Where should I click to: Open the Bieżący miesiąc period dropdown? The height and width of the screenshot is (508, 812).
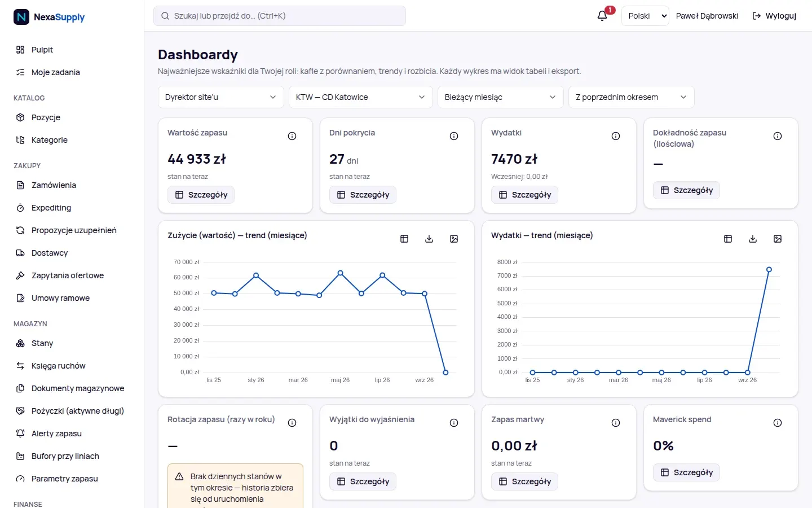pos(501,97)
